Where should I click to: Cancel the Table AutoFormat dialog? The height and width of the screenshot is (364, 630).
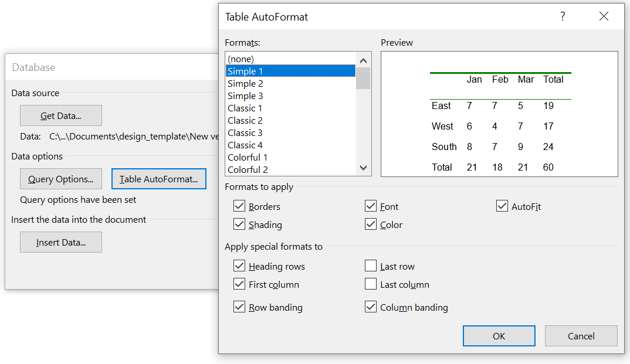(x=581, y=336)
